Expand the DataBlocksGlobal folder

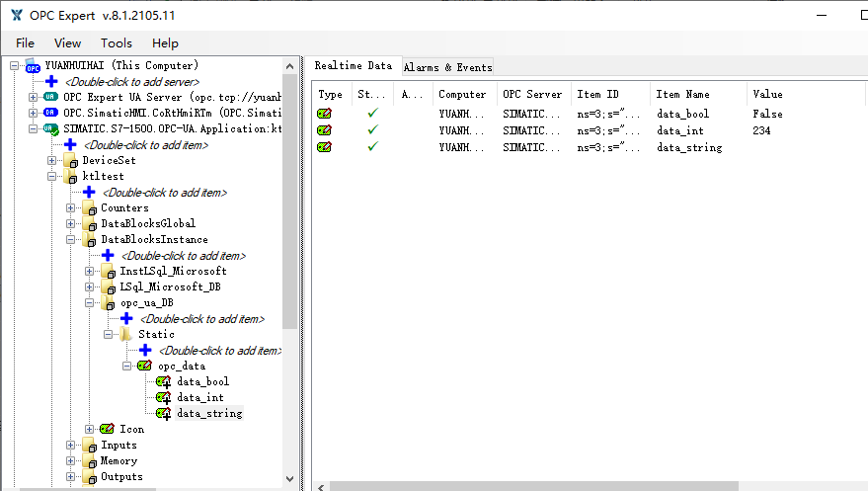pyautogui.click(x=71, y=223)
